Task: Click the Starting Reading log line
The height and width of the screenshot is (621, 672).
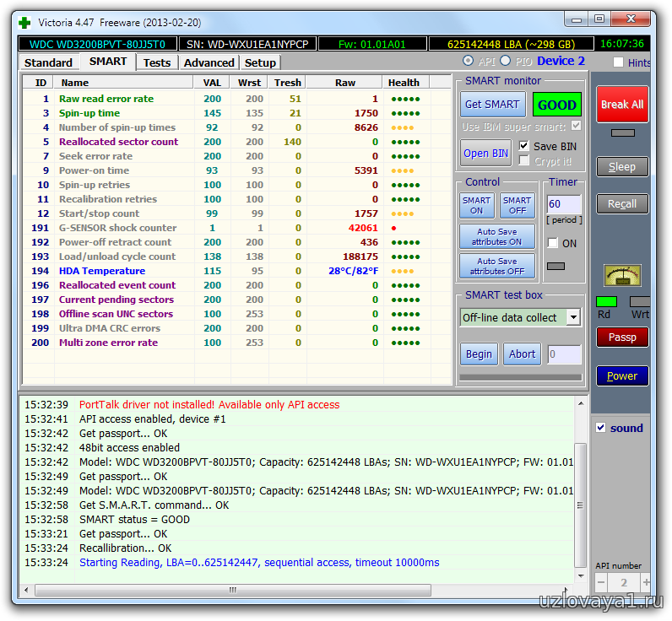Action: pos(259,562)
